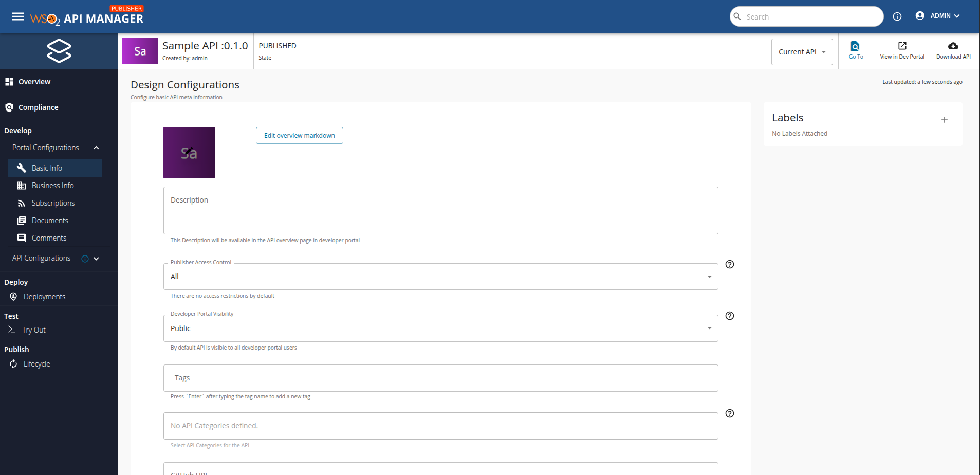Open the Overview page

pos(34,82)
